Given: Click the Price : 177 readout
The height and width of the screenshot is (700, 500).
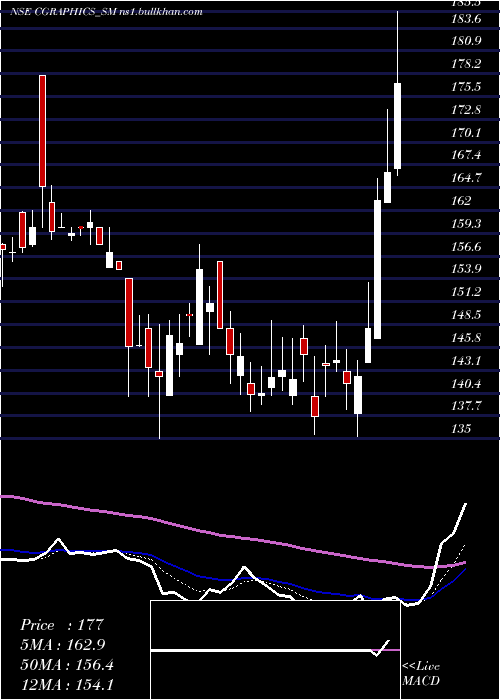Looking at the screenshot, I should (62, 625).
